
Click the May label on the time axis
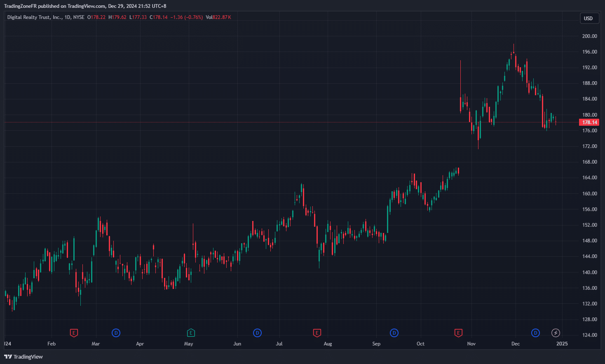pyautogui.click(x=189, y=344)
